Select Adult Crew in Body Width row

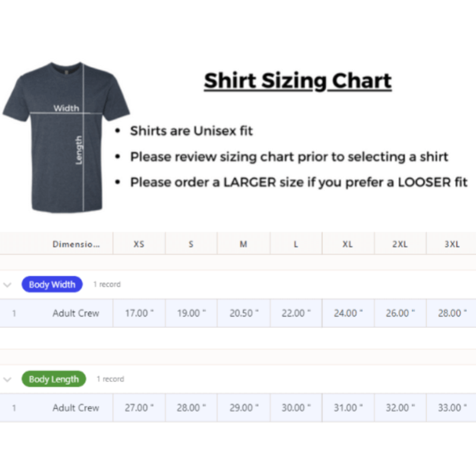pos(76,313)
